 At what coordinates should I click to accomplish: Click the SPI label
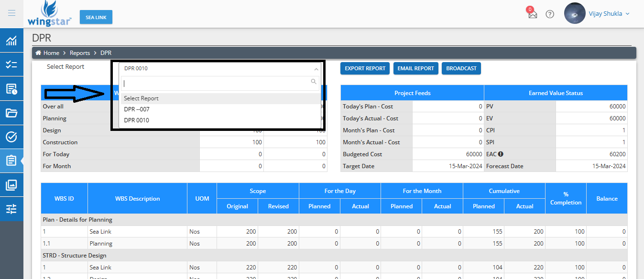491,142
